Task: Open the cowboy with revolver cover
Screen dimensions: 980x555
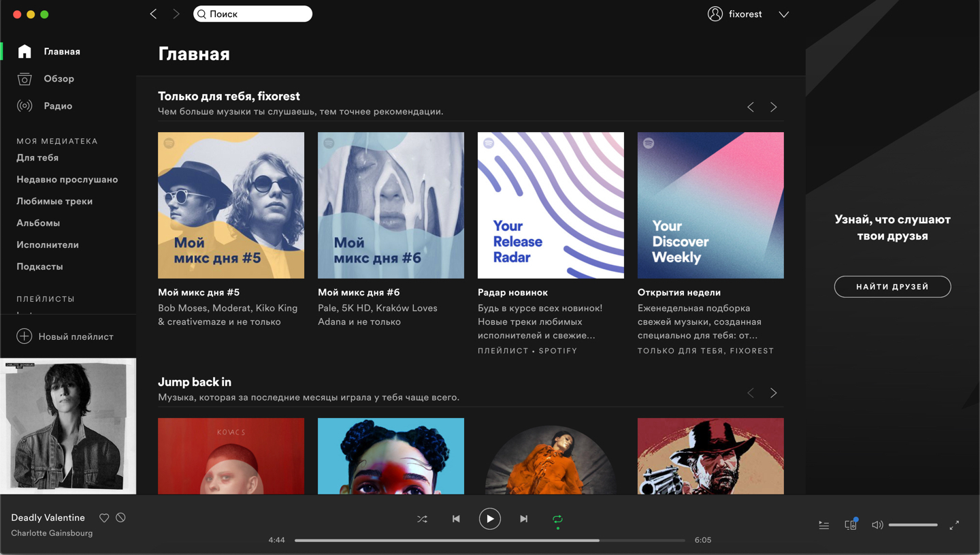Action: tap(710, 456)
